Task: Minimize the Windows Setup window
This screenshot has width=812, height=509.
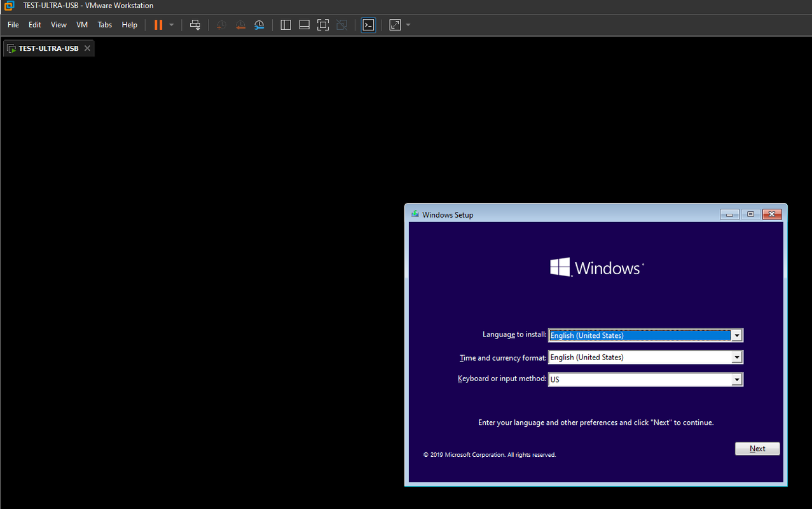Action: pyautogui.click(x=729, y=214)
